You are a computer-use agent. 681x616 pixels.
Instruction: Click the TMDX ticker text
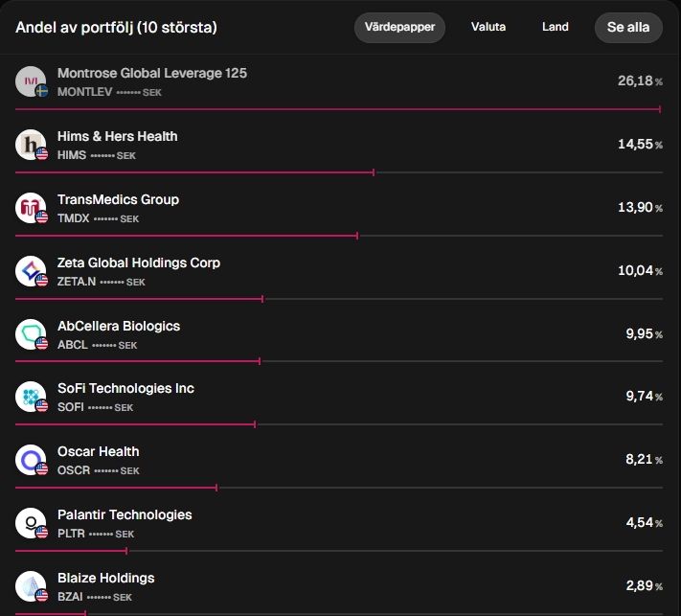(x=74, y=218)
